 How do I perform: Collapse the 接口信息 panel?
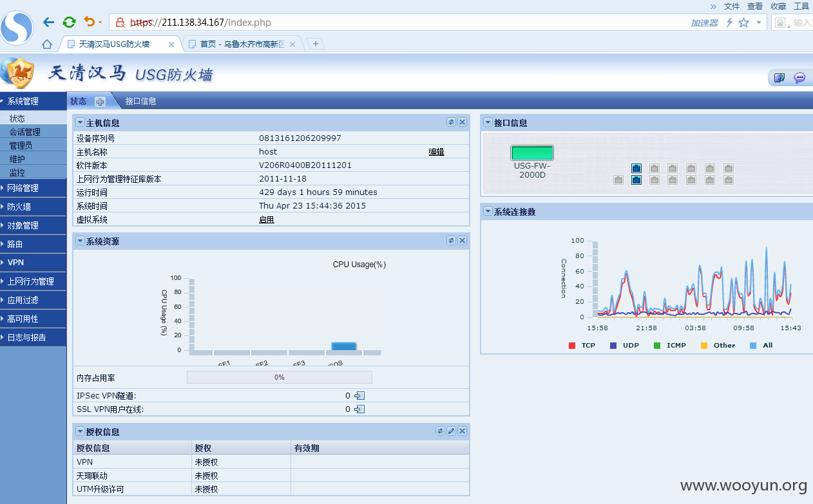pos(488,122)
